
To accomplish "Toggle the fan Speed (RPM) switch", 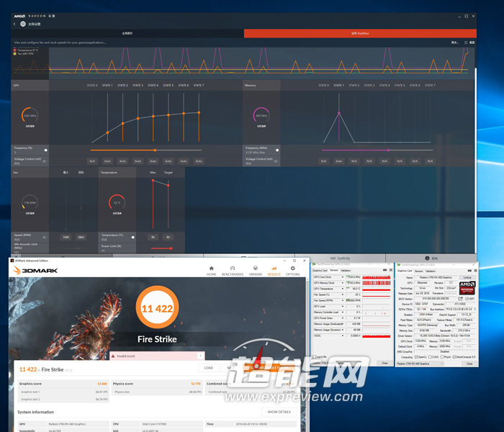I will 45,237.
